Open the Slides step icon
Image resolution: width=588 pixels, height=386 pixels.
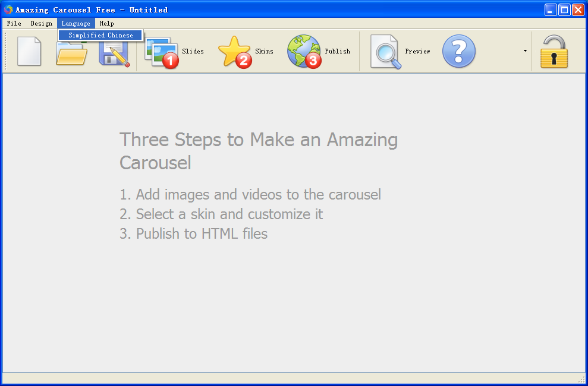161,52
